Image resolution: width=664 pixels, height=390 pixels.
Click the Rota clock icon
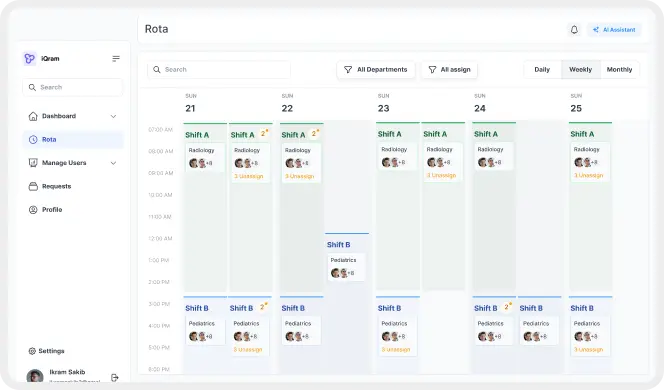coord(33,139)
